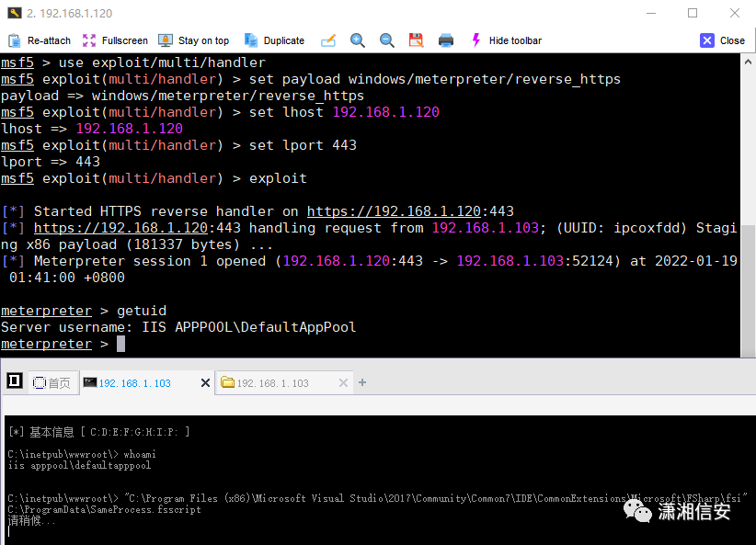Click the zoom out magnifier icon
The width and height of the screenshot is (756, 545).
coord(386,40)
